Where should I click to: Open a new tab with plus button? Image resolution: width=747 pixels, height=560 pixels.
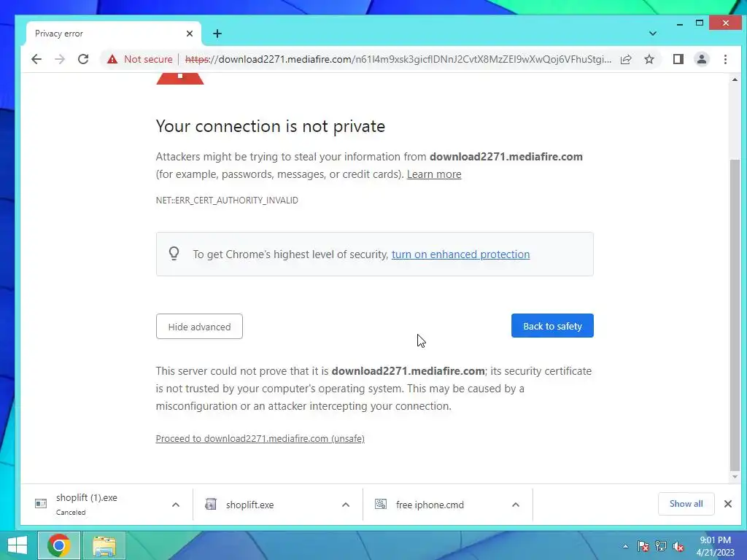click(217, 34)
